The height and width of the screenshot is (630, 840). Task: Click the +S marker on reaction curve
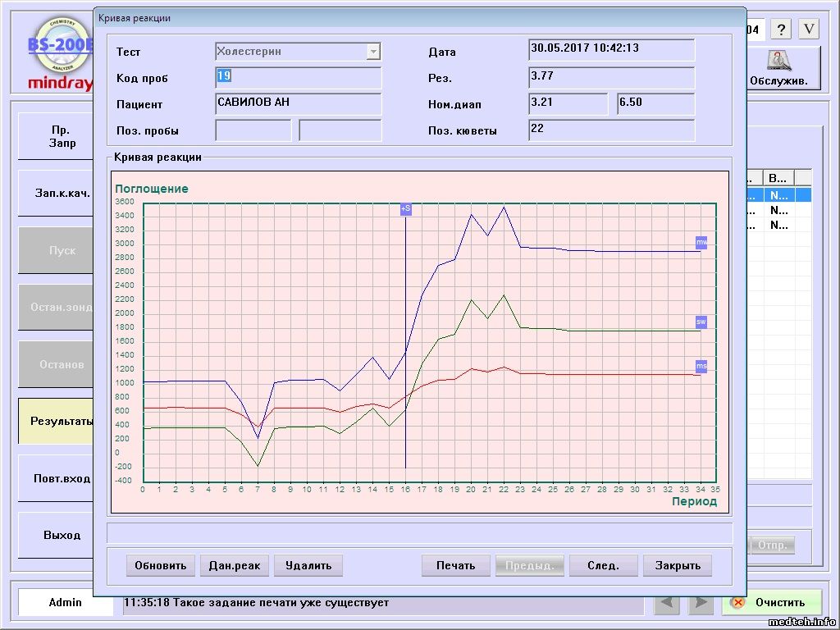pos(405,209)
